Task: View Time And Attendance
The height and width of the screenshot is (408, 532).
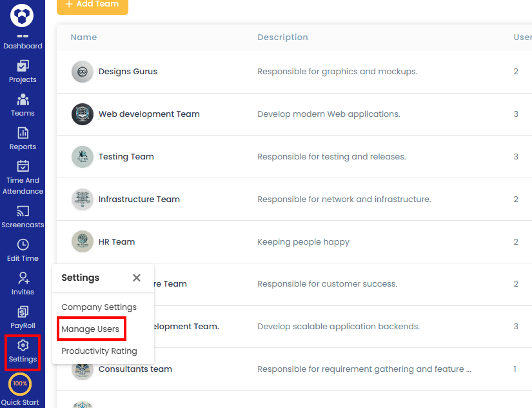Action: click(x=23, y=176)
